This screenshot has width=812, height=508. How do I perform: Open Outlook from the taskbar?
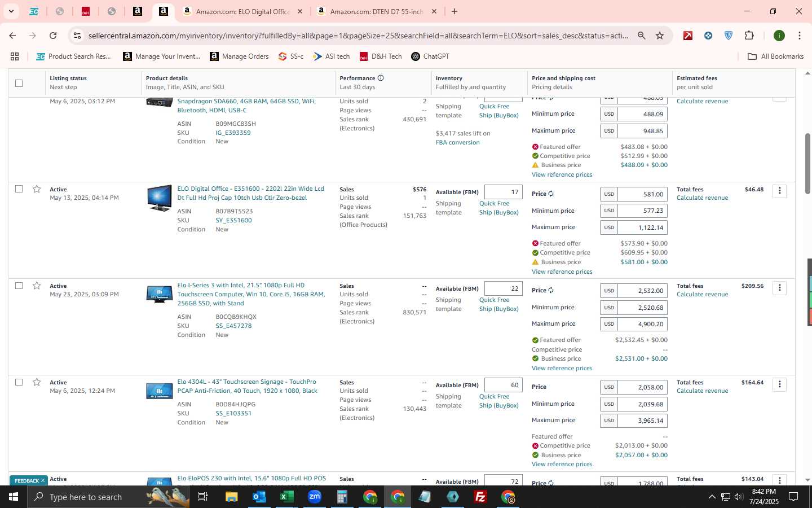[259, 497]
